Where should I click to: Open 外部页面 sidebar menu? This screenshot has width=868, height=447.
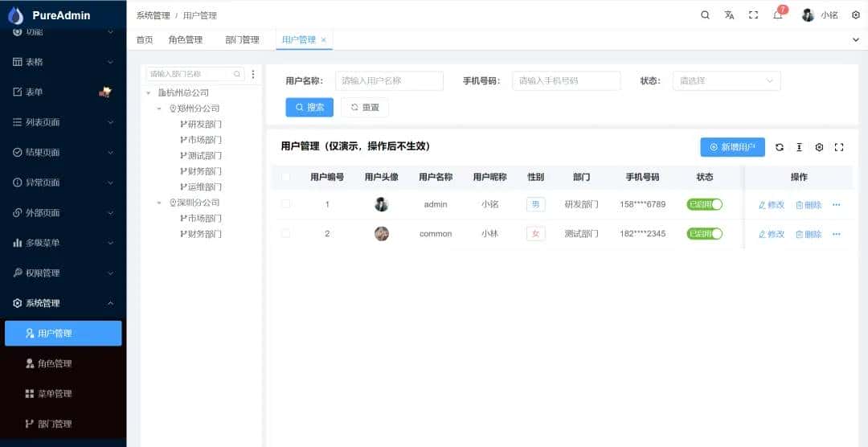[x=63, y=213]
